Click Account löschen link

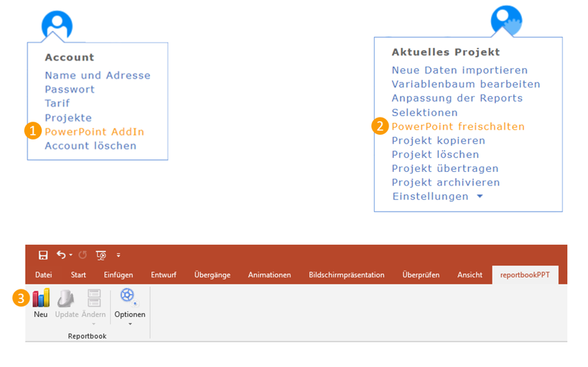point(91,146)
